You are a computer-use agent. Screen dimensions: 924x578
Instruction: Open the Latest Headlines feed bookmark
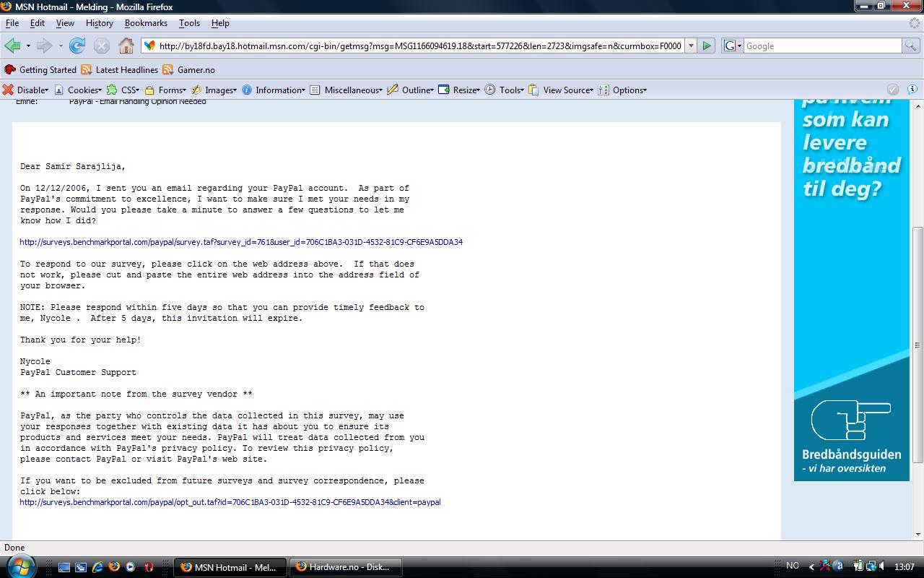[x=120, y=70]
